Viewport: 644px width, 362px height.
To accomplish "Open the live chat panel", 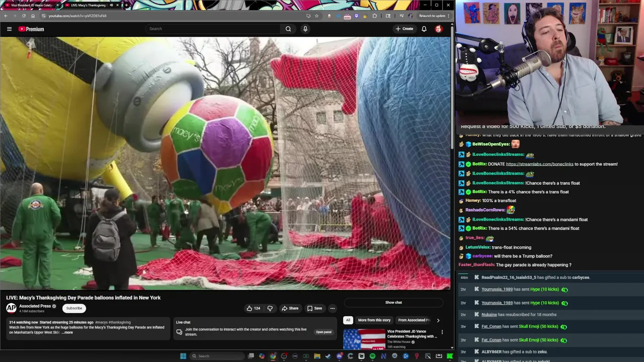I will pyautogui.click(x=324, y=332).
